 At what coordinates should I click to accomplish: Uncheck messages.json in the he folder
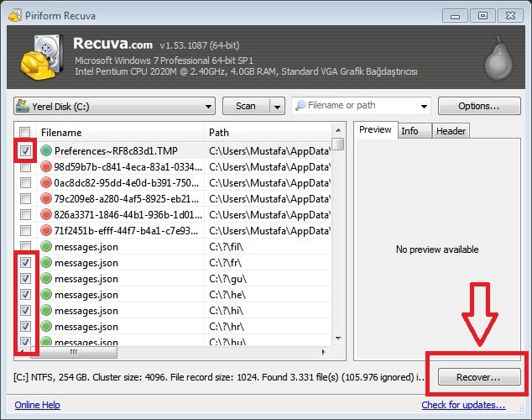tap(25, 294)
